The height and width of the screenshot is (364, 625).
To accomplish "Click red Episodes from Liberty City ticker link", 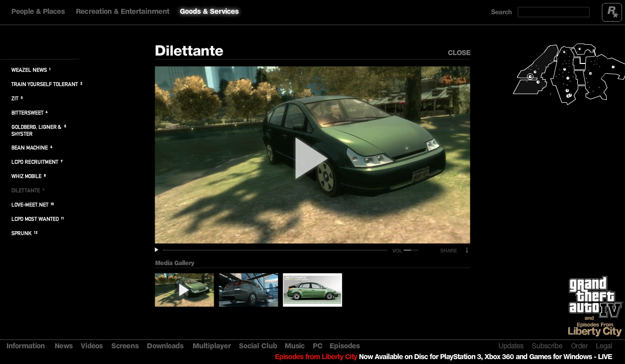I will pos(316,357).
